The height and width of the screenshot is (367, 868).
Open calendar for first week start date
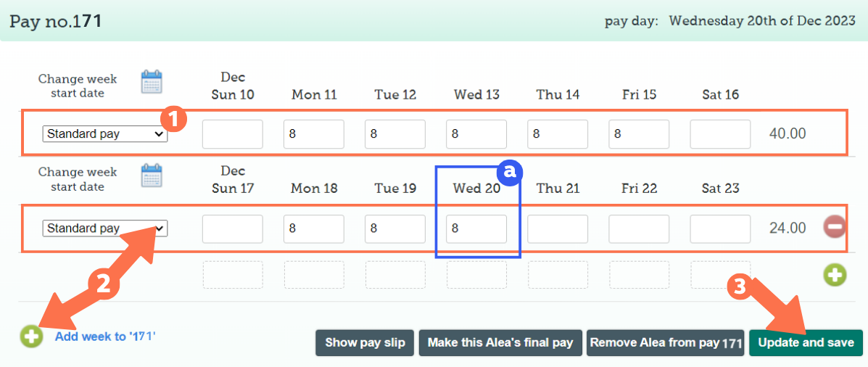(x=152, y=83)
